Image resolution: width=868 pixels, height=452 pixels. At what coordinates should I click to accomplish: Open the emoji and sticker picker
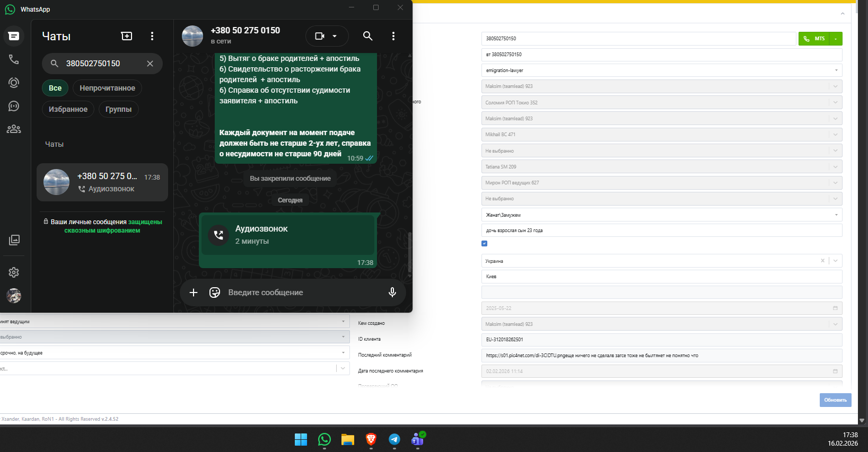point(215,293)
